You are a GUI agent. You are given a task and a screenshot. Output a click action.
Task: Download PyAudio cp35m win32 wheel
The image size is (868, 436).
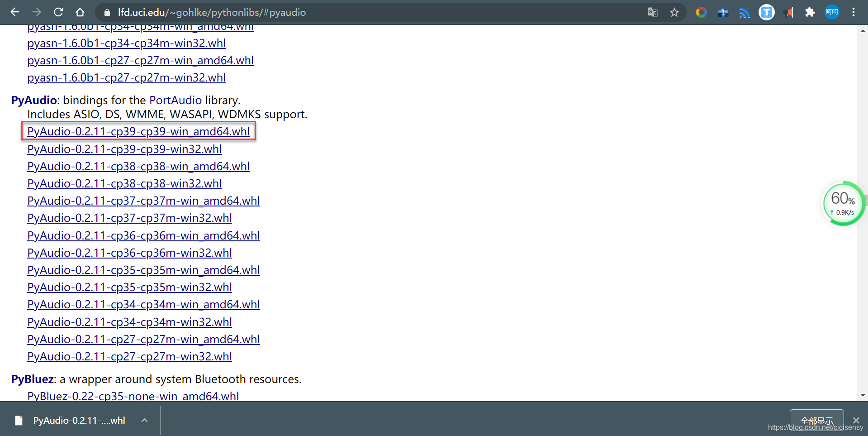tap(129, 287)
